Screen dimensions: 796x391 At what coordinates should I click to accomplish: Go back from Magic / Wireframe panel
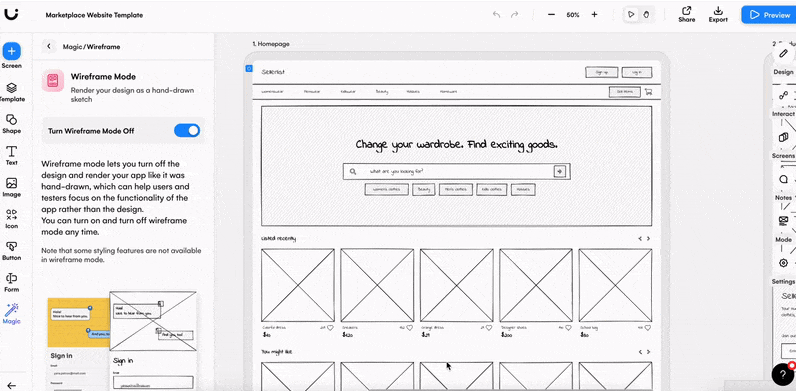(x=49, y=46)
